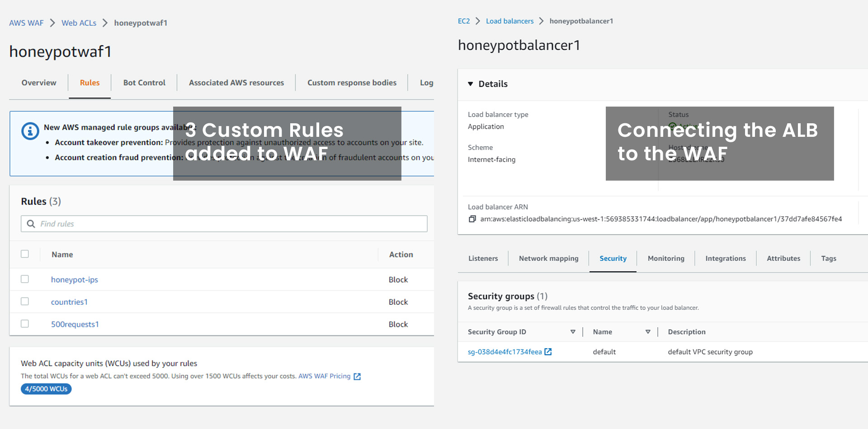The height and width of the screenshot is (429, 868).
Task: Open external link icon beside security group ID
Action: [548, 352]
